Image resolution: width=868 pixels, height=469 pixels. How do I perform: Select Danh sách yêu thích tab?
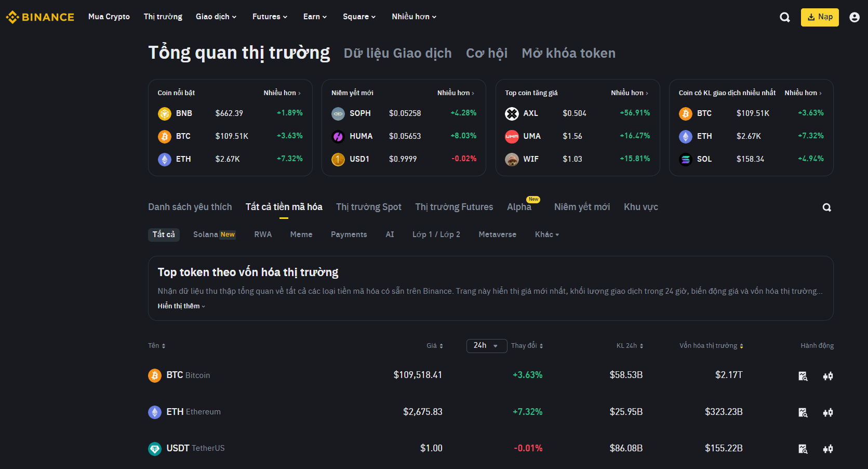(190, 207)
